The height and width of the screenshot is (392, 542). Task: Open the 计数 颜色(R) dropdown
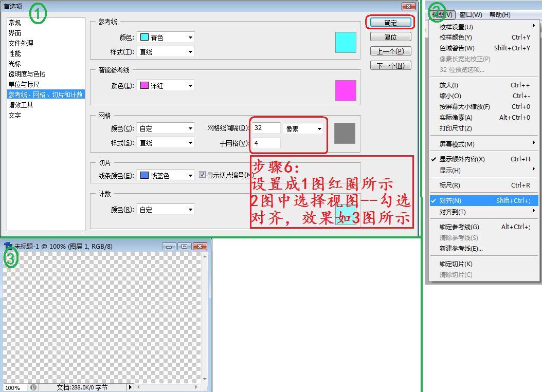pyautogui.click(x=166, y=210)
